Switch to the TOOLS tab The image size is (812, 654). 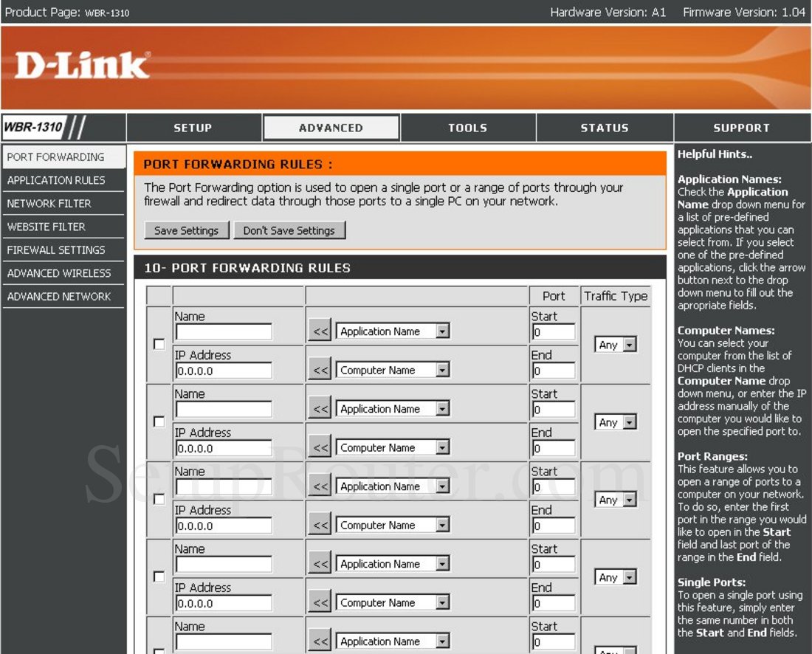[x=467, y=127]
